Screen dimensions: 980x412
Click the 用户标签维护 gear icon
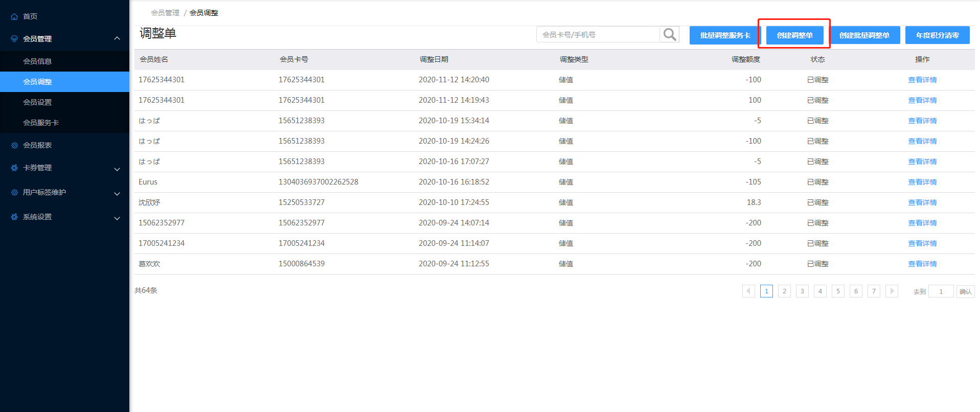pyautogui.click(x=14, y=192)
